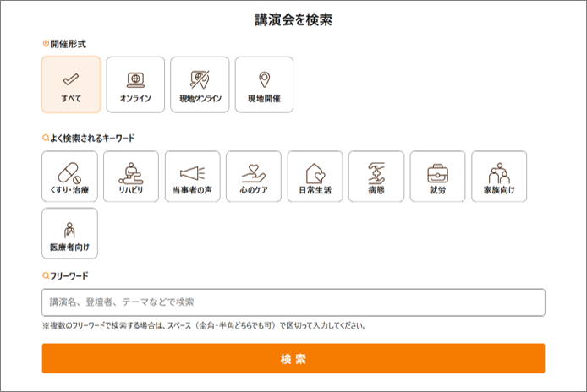
Task: Select the すべて format option
Action: pos(71,84)
